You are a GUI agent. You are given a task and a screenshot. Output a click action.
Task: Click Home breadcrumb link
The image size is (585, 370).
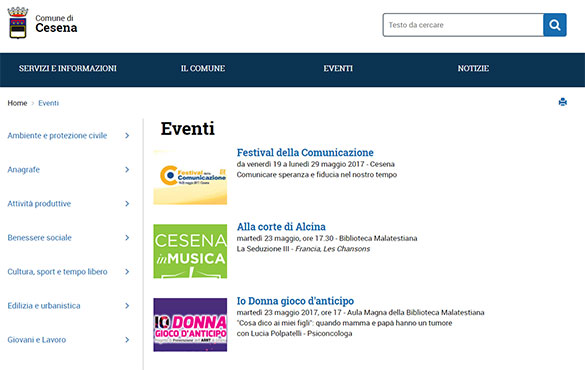pos(17,103)
